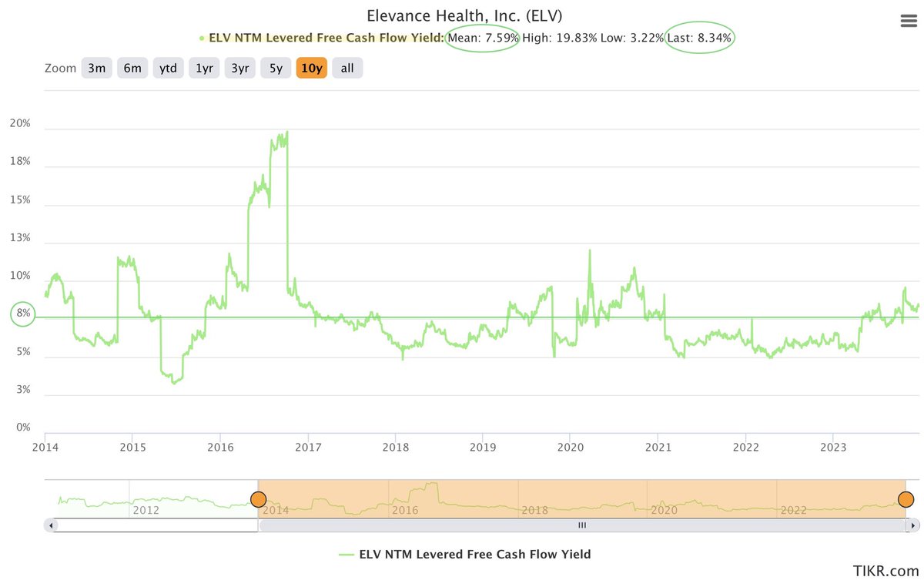
Task: Click the navigator scrollbar right arrow
Action: click(914, 525)
